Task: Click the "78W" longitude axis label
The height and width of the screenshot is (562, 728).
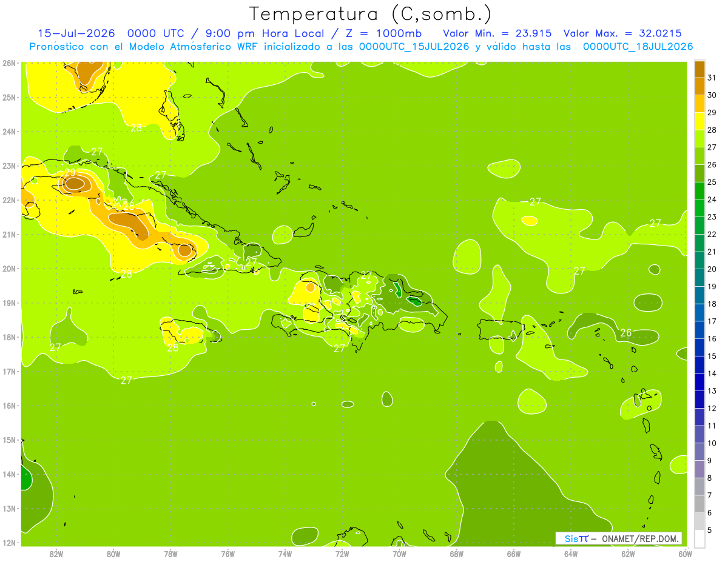Action: point(170,554)
